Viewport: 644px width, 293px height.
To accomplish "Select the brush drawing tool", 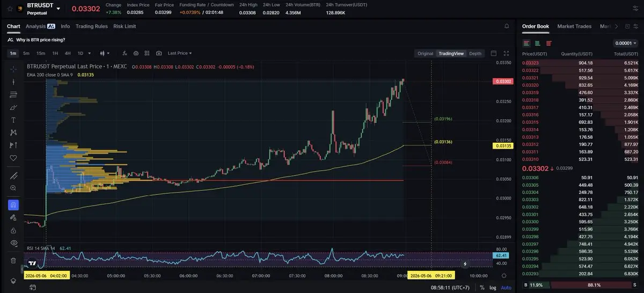I will coord(14,107).
